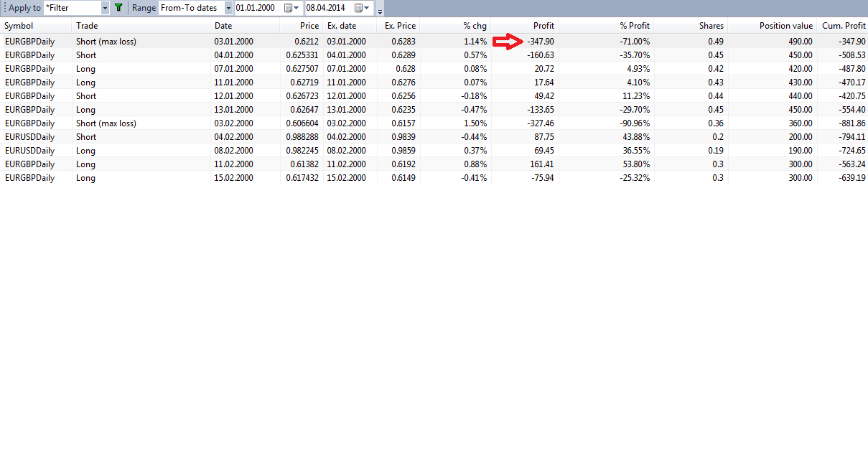Click the % Profit value -71.00%

[635, 42]
